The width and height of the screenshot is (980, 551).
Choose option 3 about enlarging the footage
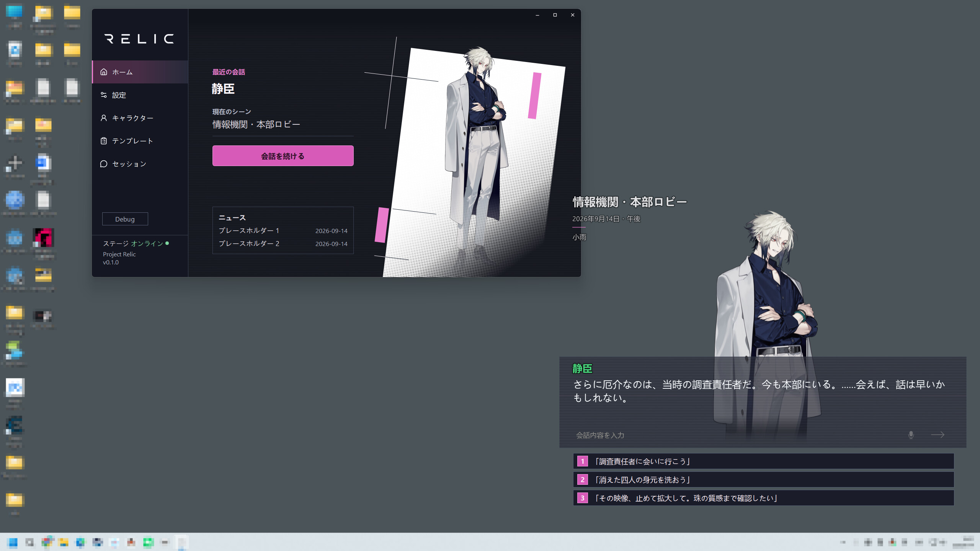[763, 498]
